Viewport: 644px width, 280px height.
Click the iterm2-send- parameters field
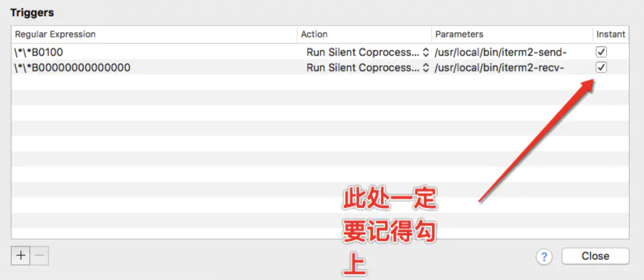[x=501, y=52]
